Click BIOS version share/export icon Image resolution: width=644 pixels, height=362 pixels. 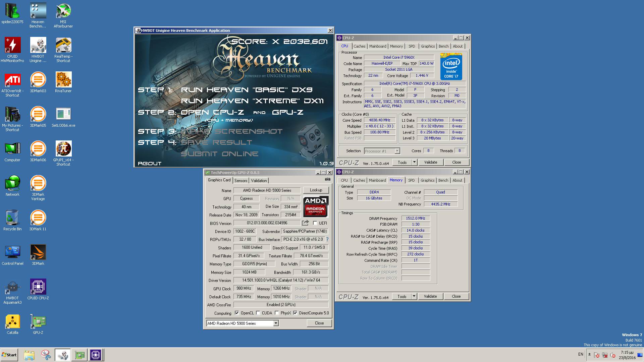(x=305, y=223)
